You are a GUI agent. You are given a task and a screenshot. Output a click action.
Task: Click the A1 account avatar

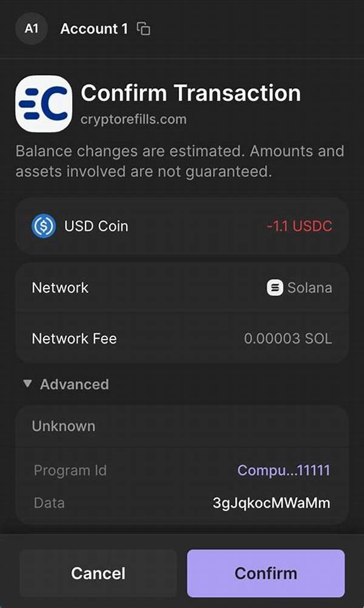tap(32, 29)
